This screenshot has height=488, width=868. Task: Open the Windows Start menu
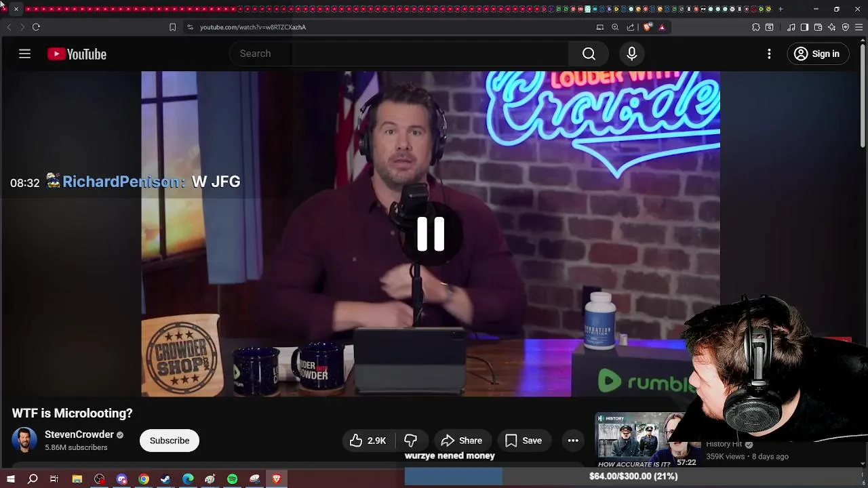click(11, 479)
